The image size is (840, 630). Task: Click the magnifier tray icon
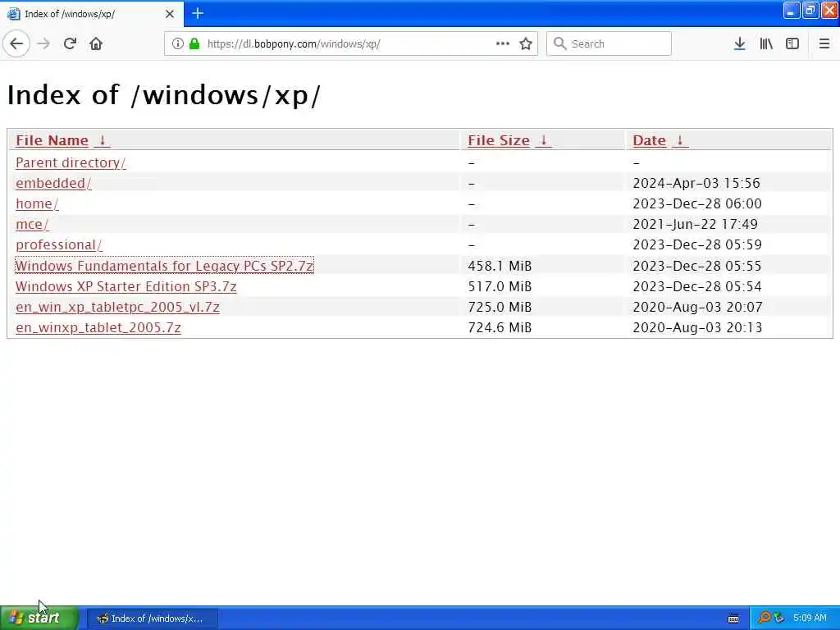764,618
